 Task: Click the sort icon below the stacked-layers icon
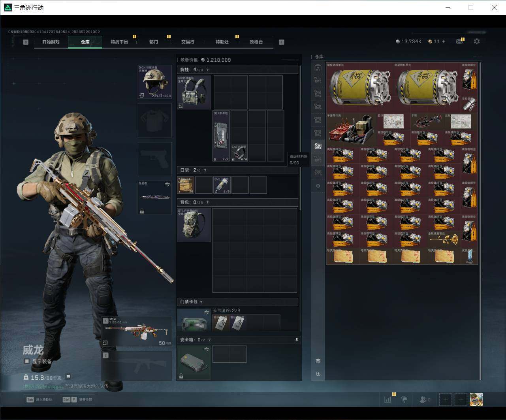[318, 374]
